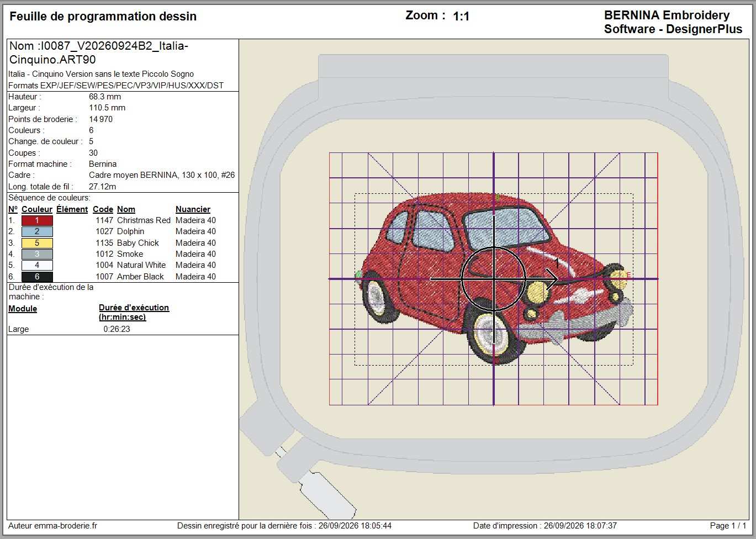
Task: Choose the Smoke gray color swatch
Action: tap(37, 254)
